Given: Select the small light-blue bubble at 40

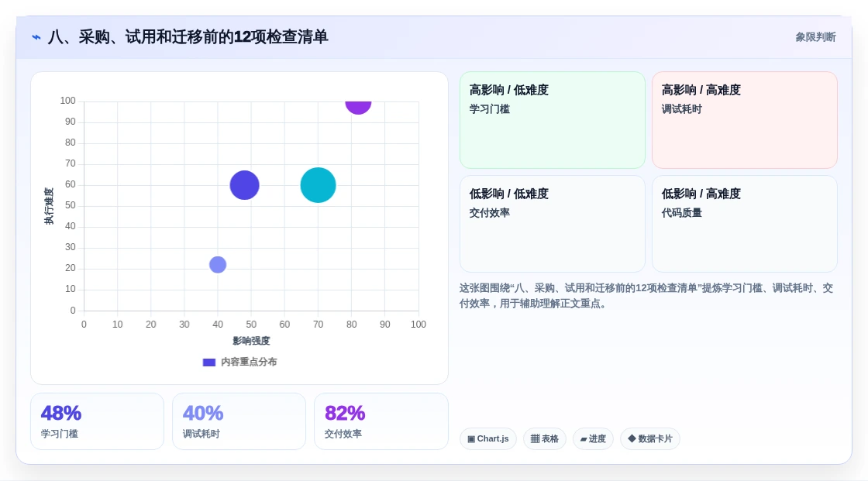Looking at the screenshot, I should click(218, 265).
